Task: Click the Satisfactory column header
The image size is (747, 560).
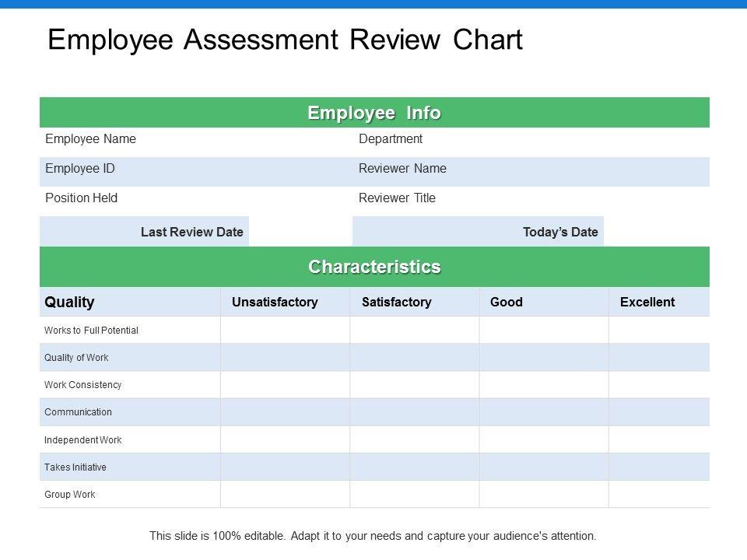Action: [x=397, y=302]
